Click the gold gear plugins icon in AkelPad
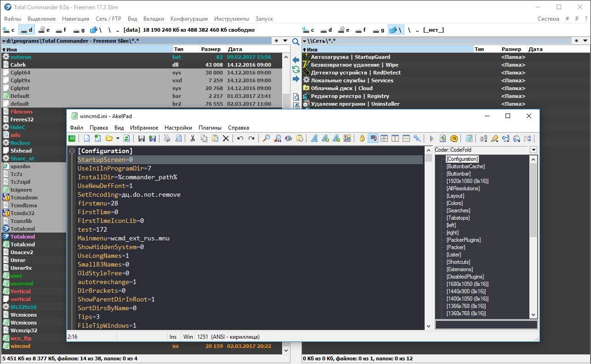Screen dimensions: 591x364 [x=454, y=138]
